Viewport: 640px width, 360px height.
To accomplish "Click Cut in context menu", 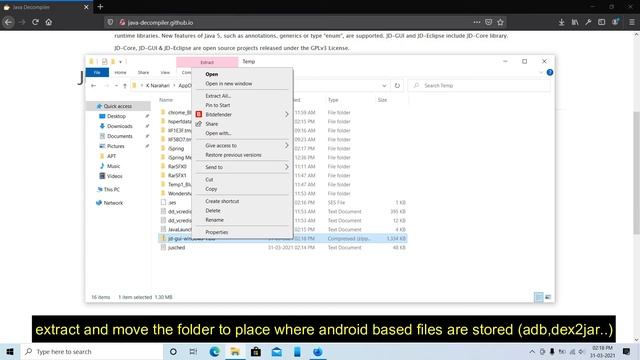I will (209, 180).
